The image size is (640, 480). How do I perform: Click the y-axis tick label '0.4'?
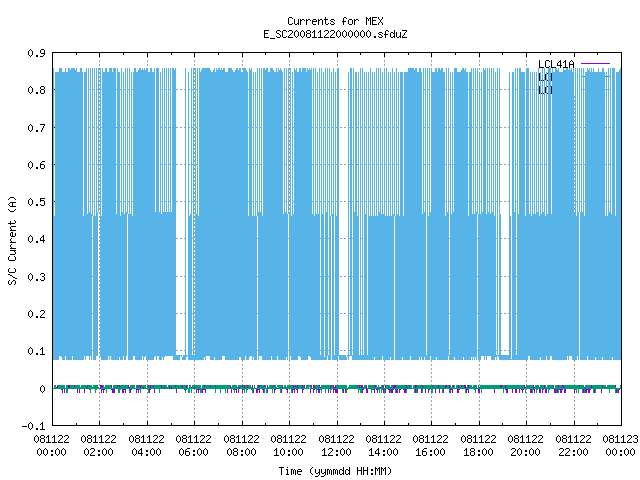pos(36,239)
